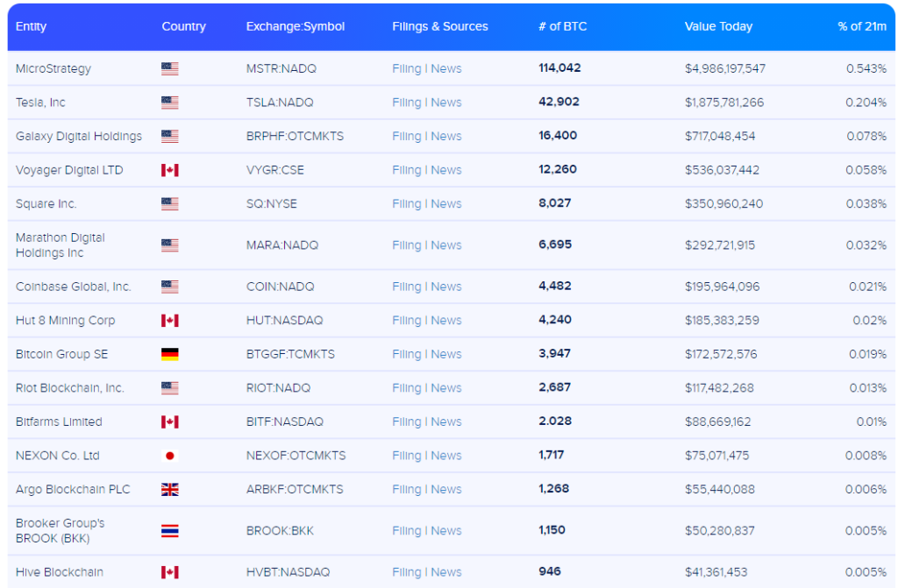The height and width of the screenshot is (588, 898).
Task: Click the % of 21m column header
Action: coord(861,26)
